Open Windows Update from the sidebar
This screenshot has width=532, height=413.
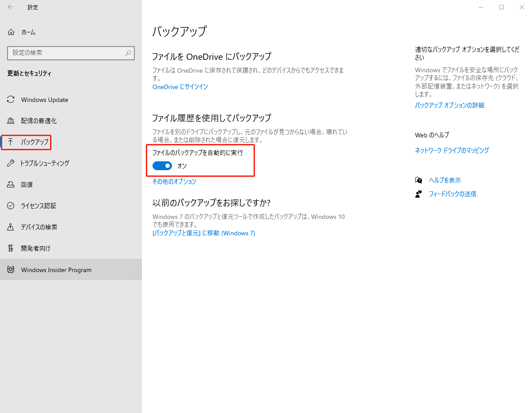click(x=44, y=100)
